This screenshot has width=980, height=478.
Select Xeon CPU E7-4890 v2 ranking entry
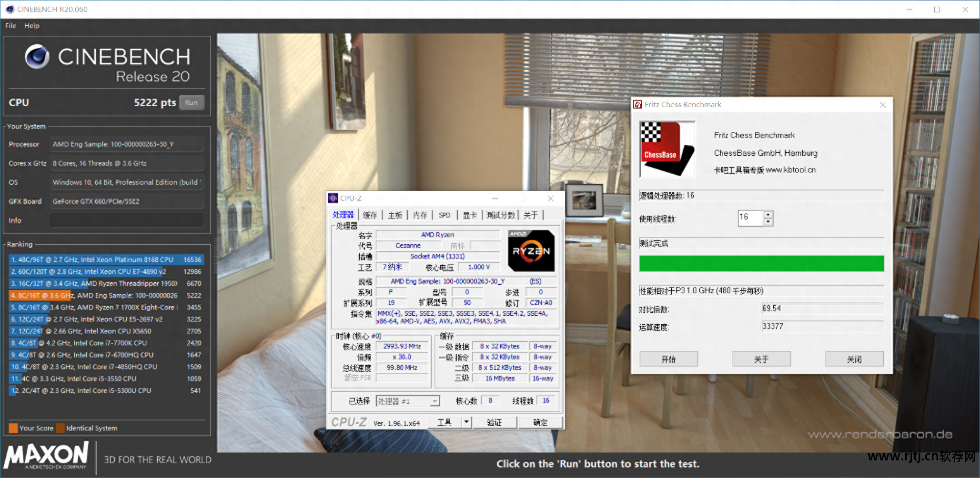click(x=106, y=271)
